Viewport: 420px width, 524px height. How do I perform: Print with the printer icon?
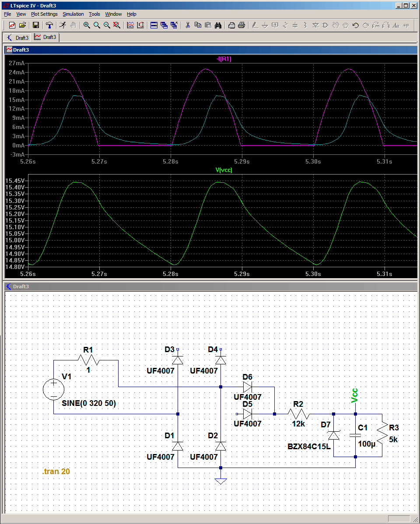point(241,25)
